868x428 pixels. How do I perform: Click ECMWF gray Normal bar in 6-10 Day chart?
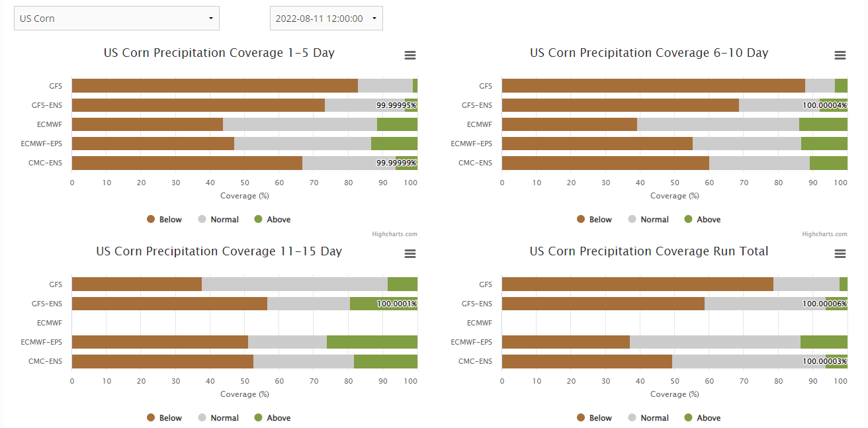click(718, 124)
